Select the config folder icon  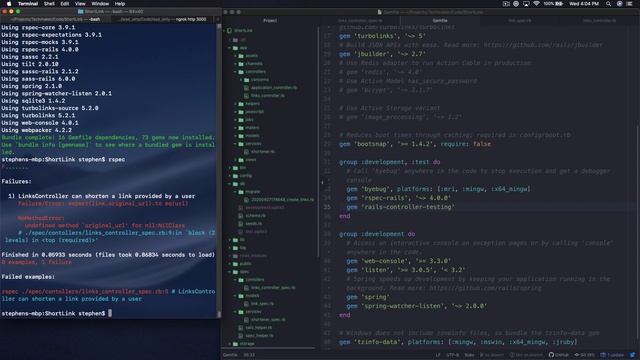coord(235,176)
